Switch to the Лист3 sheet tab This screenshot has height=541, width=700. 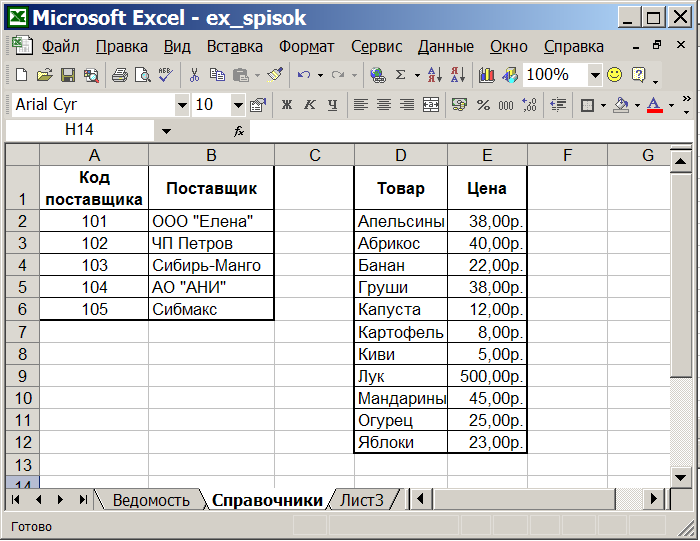[x=362, y=500]
